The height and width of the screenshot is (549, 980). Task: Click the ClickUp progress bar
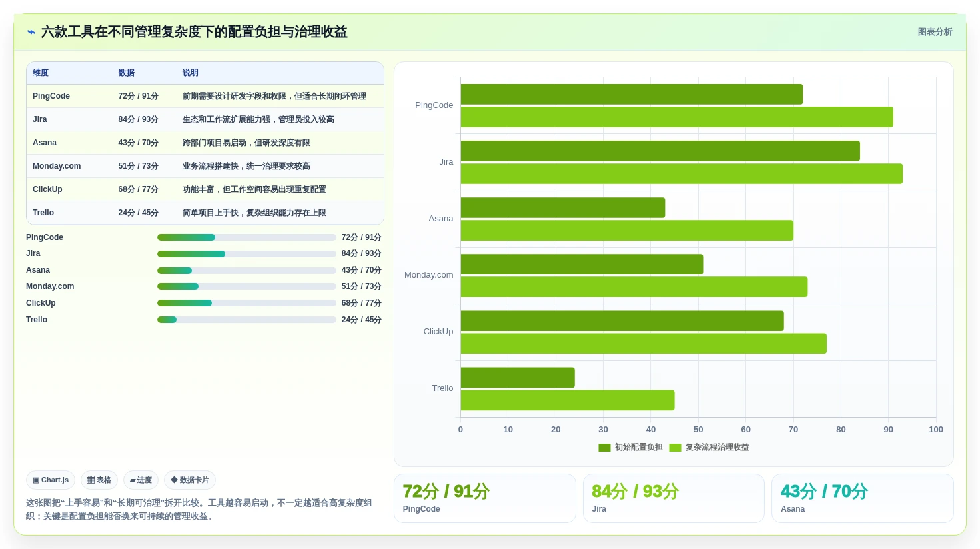(246, 303)
